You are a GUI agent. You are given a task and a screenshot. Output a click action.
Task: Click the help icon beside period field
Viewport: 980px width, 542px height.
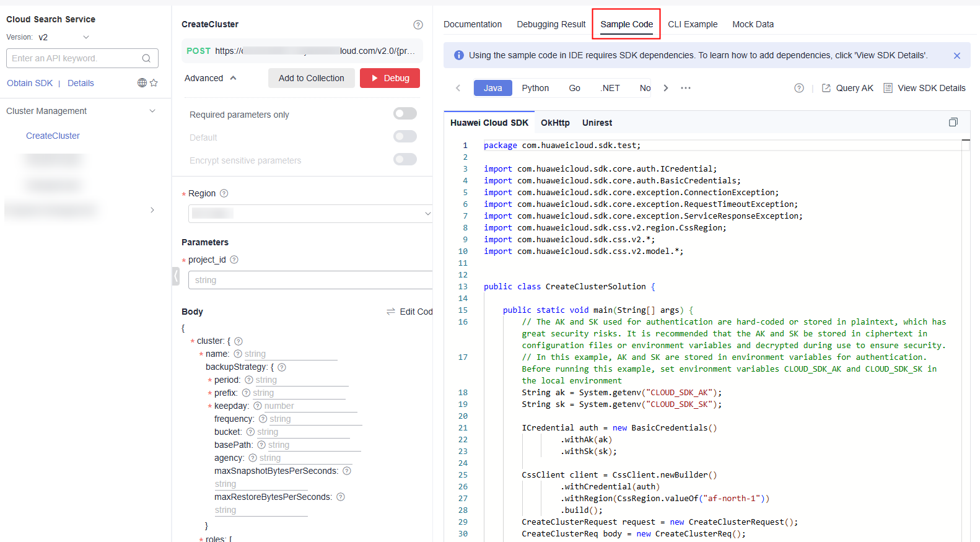pos(249,380)
